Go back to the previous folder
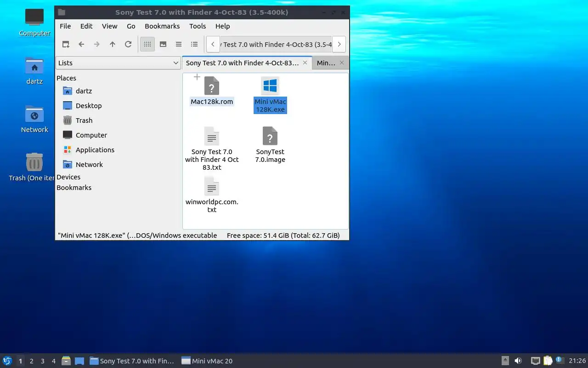 [81, 44]
